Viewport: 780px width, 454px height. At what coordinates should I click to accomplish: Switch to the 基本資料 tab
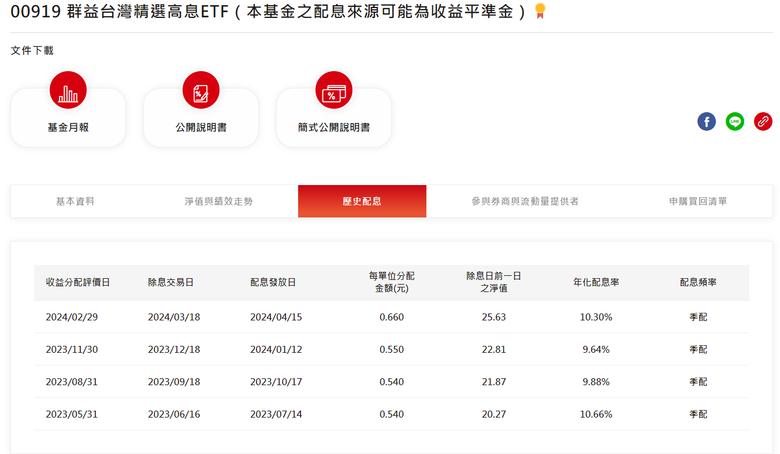[x=75, y=201]
